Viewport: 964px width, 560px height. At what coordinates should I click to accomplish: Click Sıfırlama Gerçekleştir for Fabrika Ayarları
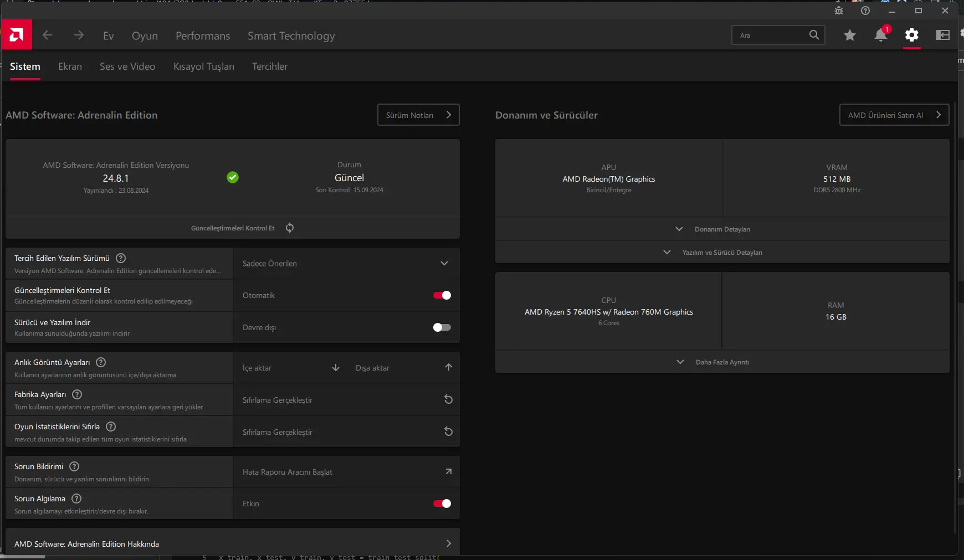point(278,400)
